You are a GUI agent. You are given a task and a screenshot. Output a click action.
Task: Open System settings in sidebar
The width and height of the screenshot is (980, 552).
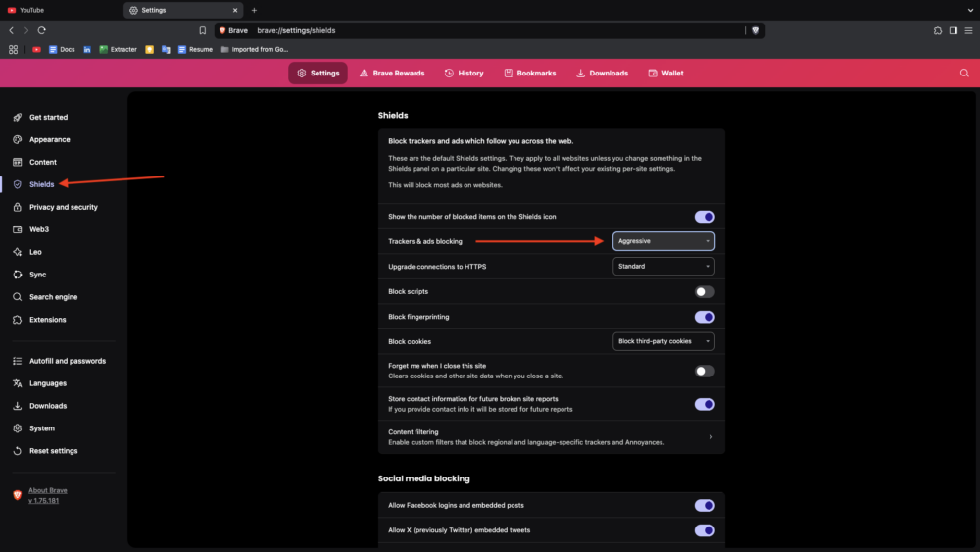33,428
